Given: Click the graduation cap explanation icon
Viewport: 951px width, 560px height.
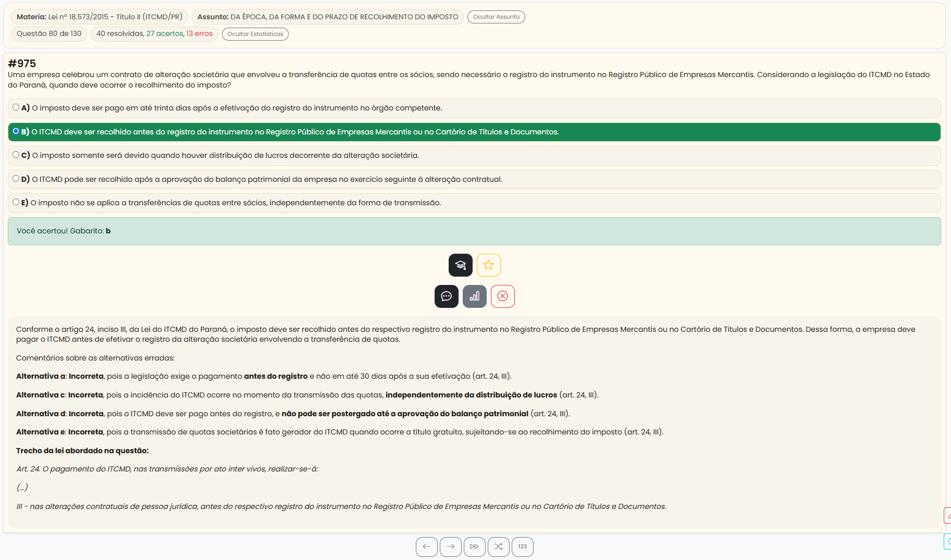Looking at the screenshot, I should [x=460, y=265].
